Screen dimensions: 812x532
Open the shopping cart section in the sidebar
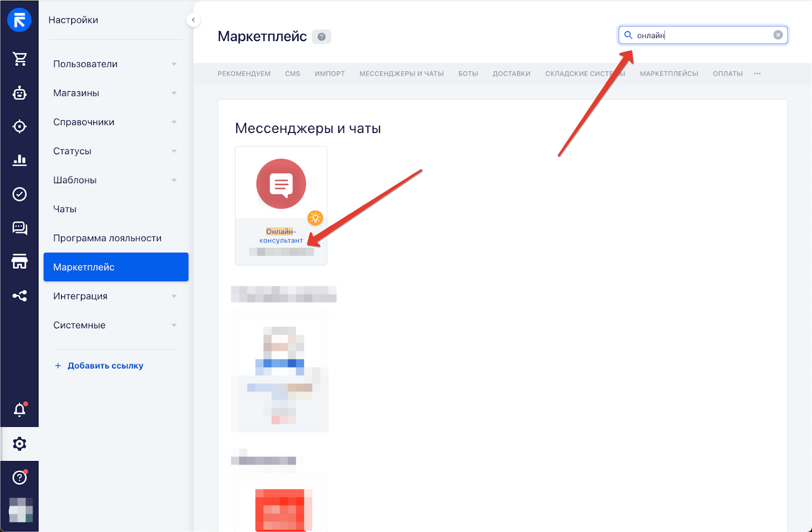[x=20, y=59]
